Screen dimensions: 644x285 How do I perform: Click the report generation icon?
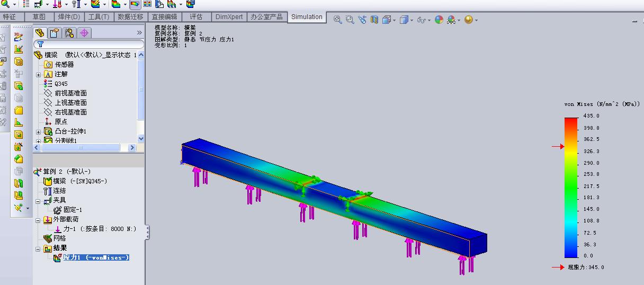tap(190, 4)
